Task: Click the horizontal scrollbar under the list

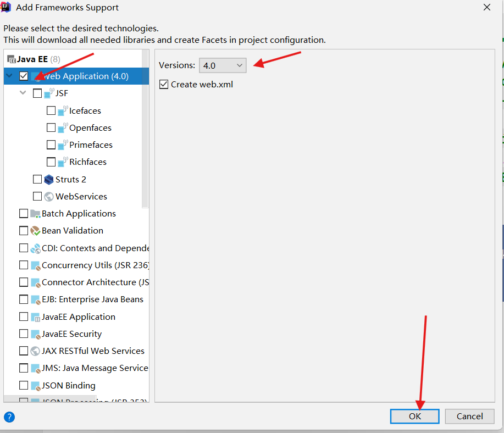Action: point(50,399)
